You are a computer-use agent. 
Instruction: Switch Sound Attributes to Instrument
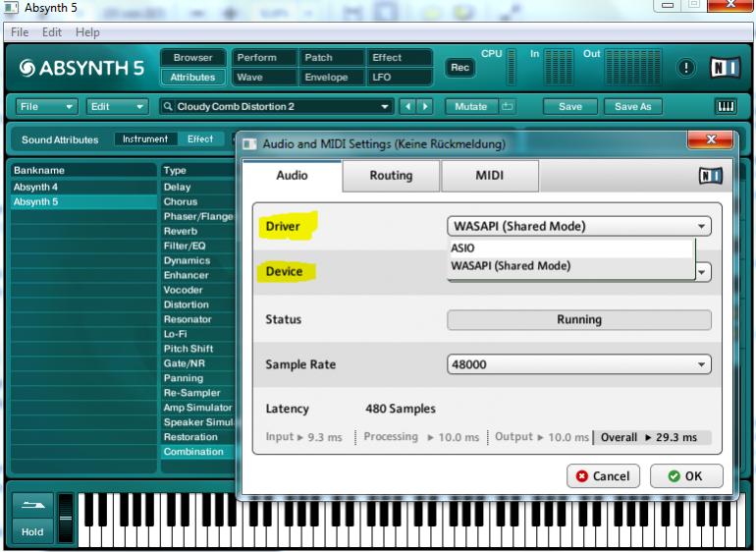pos(145,139)
